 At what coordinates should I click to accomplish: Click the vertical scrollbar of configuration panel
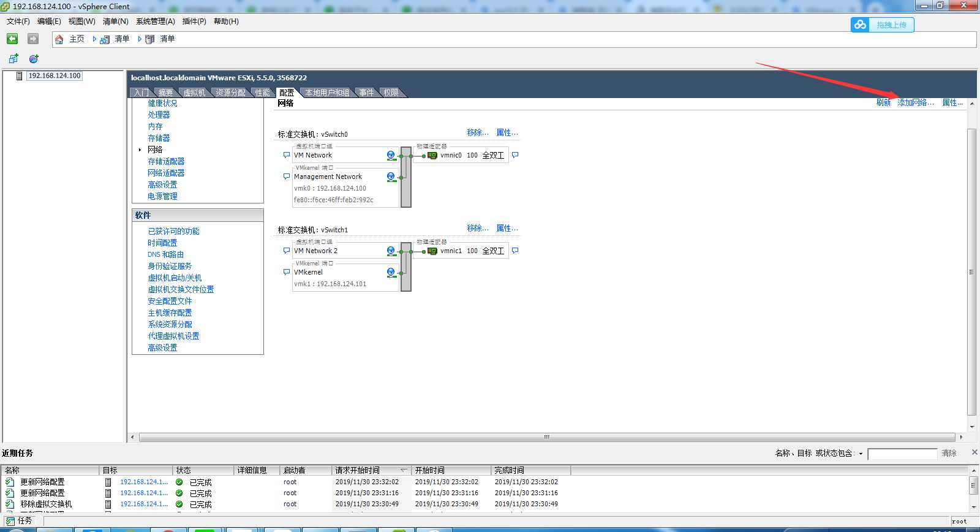(x=971, y=272)
